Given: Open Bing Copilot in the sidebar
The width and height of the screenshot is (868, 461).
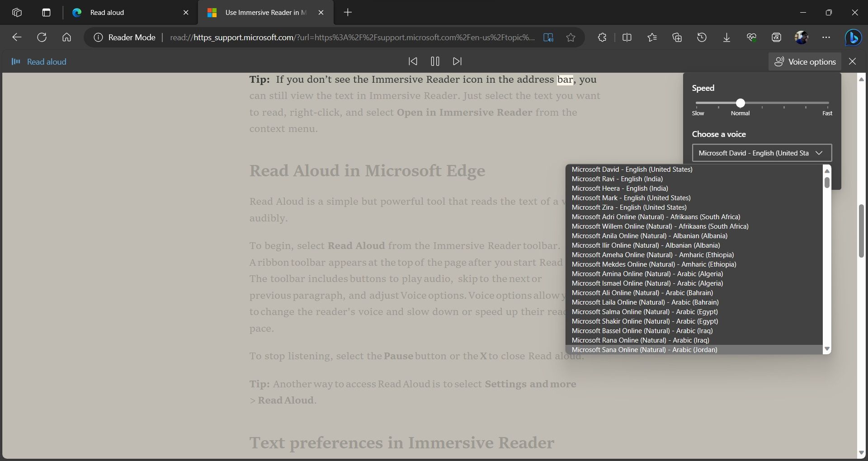Looking at the screenshot, I should tap(853, 38).
